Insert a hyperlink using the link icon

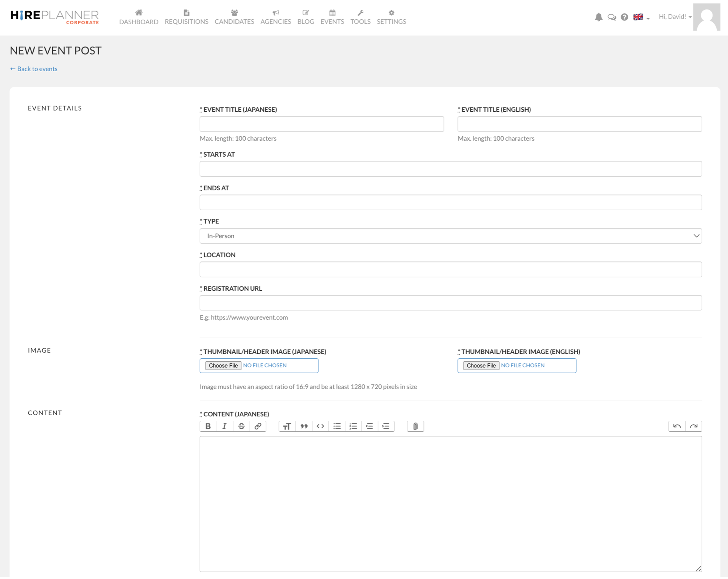tap(258, 426)
